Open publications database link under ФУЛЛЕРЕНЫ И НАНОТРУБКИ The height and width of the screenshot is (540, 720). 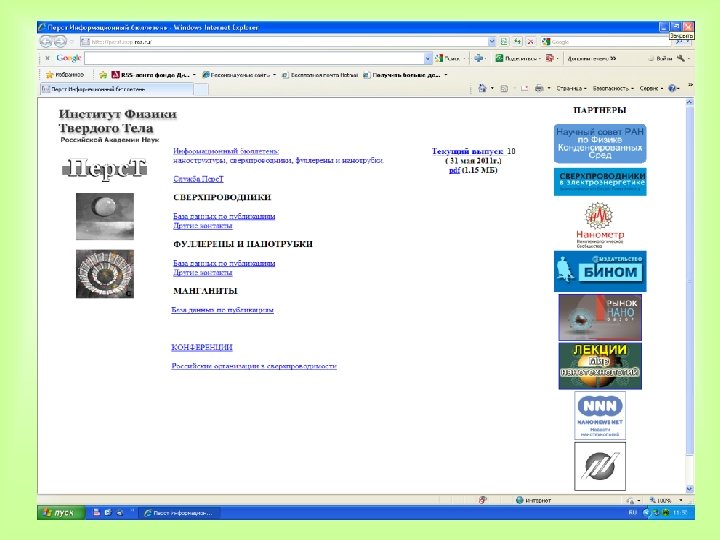coord(224,263)
